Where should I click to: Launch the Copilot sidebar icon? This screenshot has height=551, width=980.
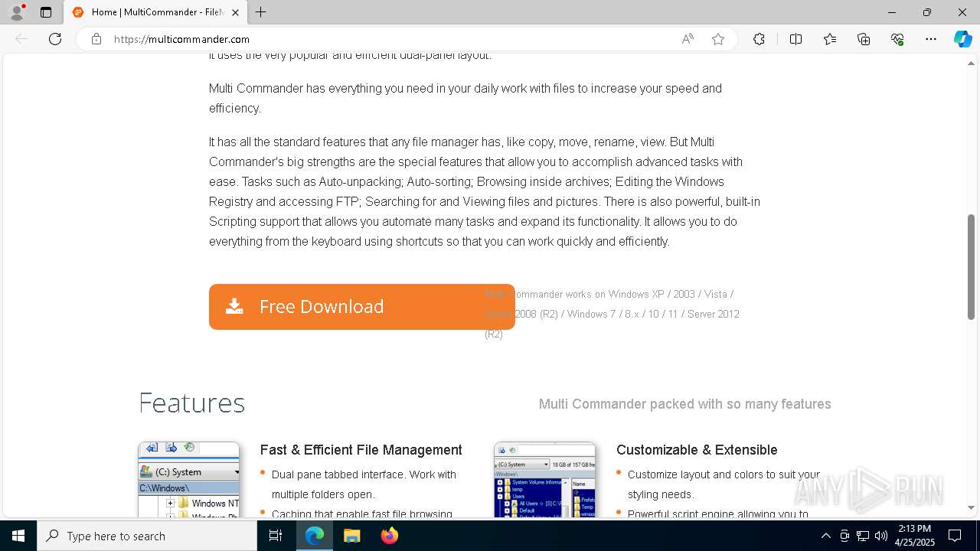pos(962,39)
